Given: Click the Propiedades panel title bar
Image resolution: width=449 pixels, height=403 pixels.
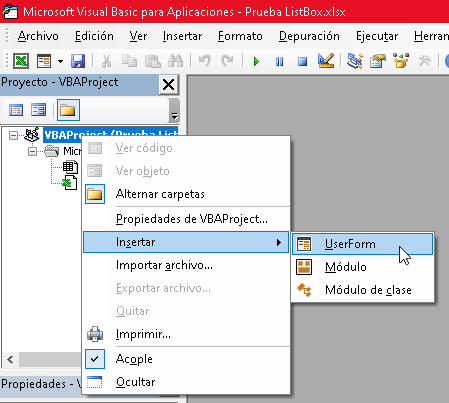Looking at the screenshot, I should [x=41, y=384].
